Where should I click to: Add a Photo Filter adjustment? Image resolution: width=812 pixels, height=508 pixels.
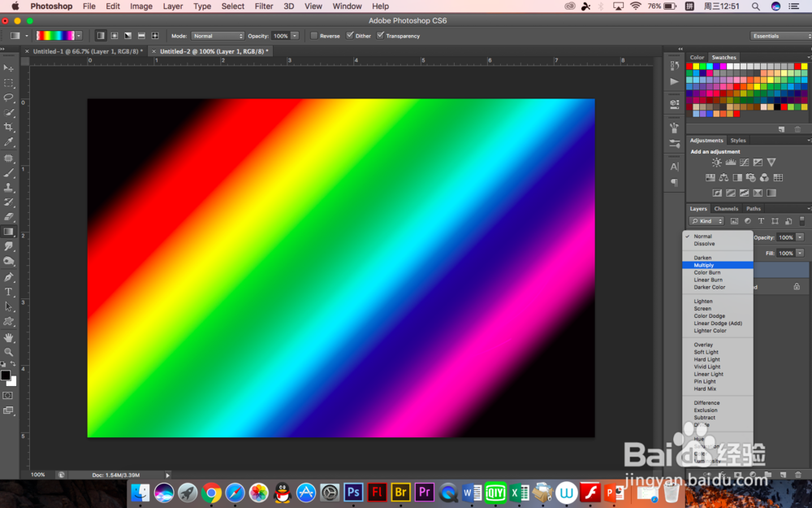point(750,178)
